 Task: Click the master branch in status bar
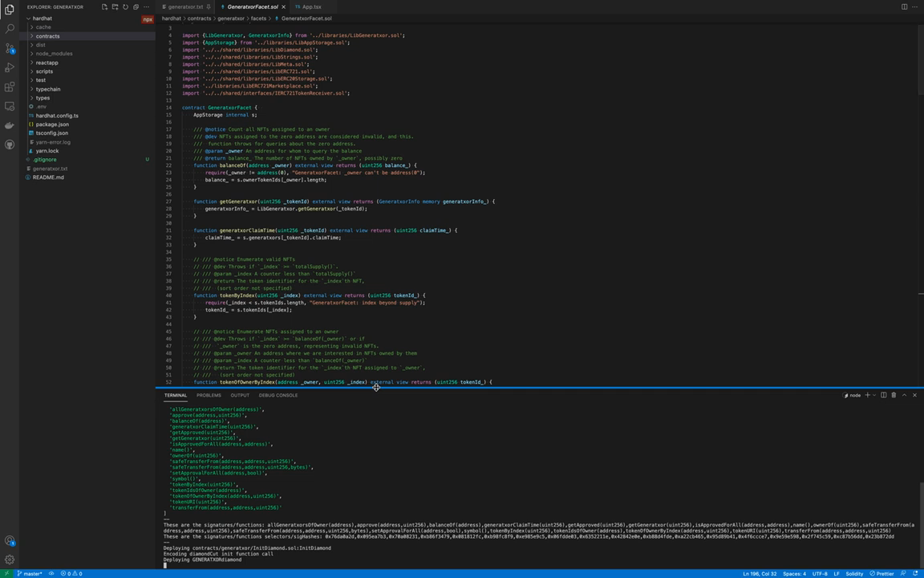coord(30,573)
